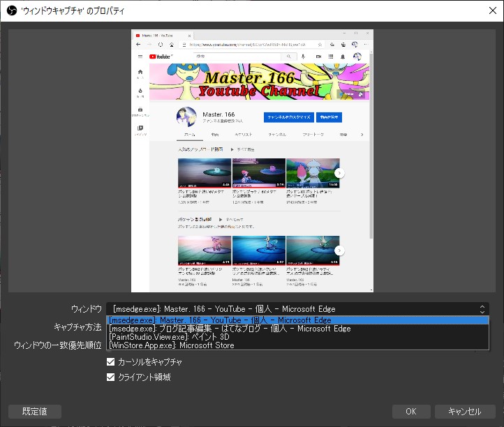Viewport: 504px width, 427px height.
Task: Confirm with the OK button
Action: point(411,412)
